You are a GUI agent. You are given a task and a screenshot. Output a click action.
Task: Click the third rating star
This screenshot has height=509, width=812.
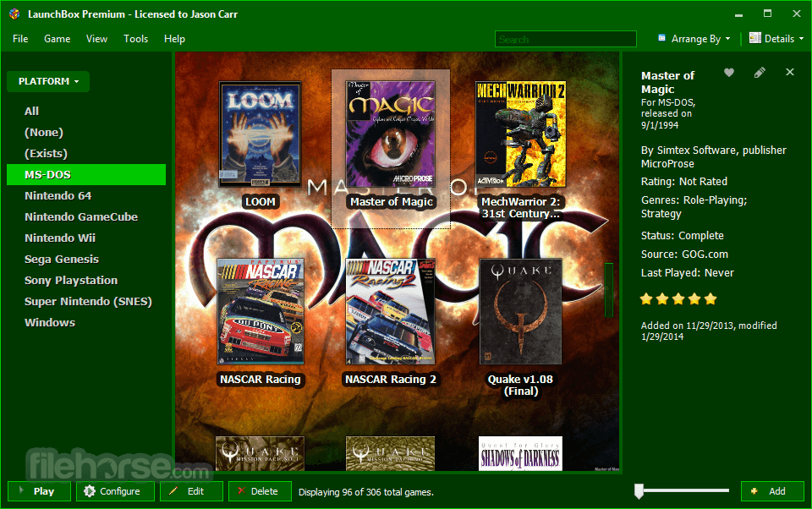click(678, 298)
